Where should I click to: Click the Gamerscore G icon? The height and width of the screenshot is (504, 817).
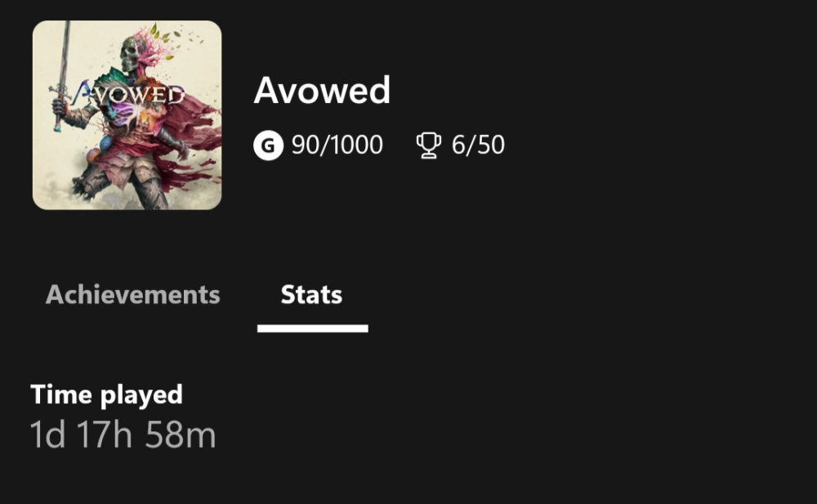point(266,146)
